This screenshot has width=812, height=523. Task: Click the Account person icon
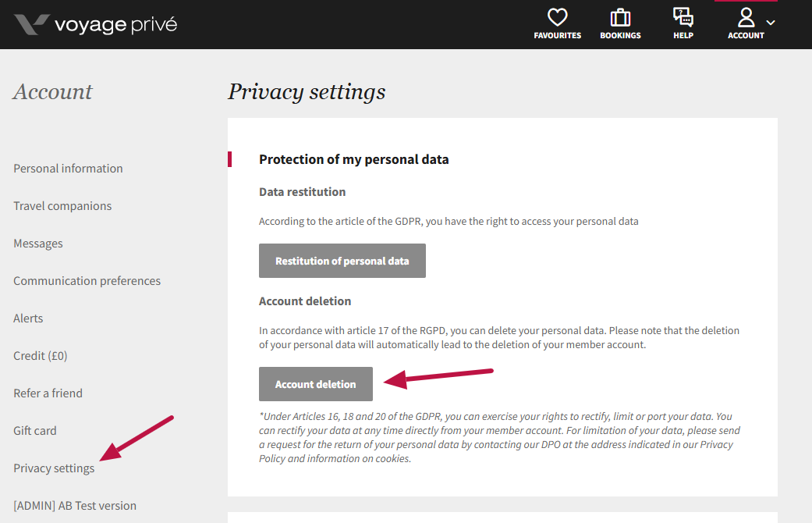[x=746, y=18]
